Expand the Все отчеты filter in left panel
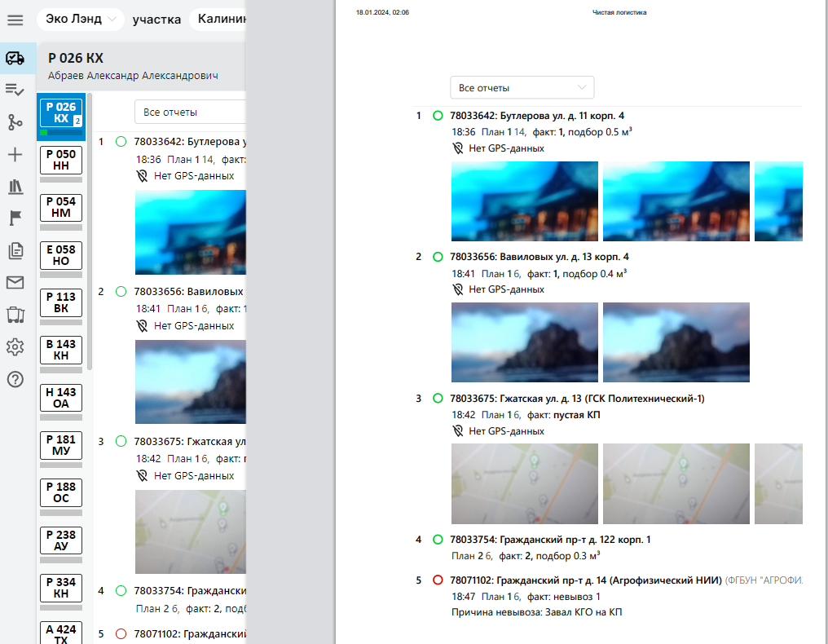This screenshot has height=644, width=828. click(x=192, y=112)
